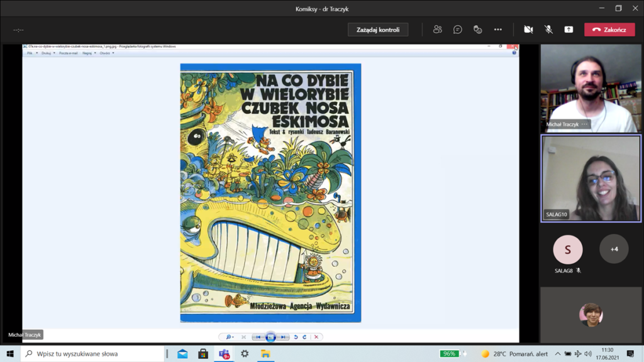The width and height of the screenshot is (644, 362).
Task: Open the Windows Start menu
Action: click(x=10, y=353)
